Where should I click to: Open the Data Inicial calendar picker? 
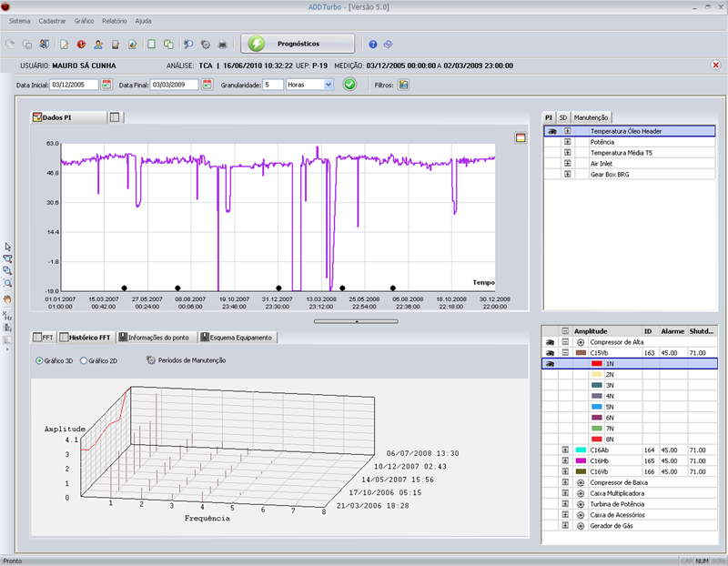point(106,85)
